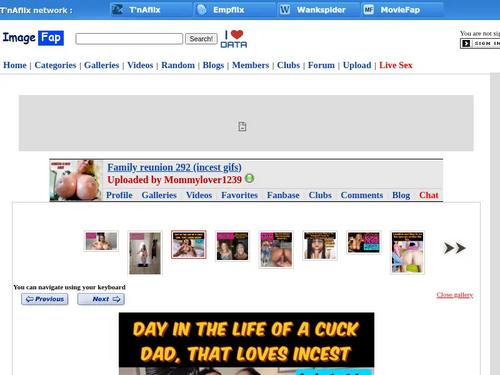Click the green online status indicator
500x375 pixels.
[249, 179]
